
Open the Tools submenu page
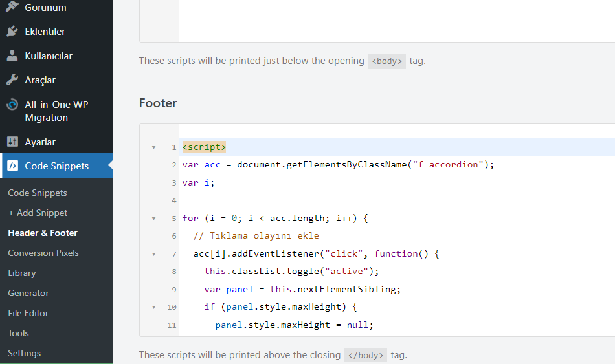coord(18,333)
